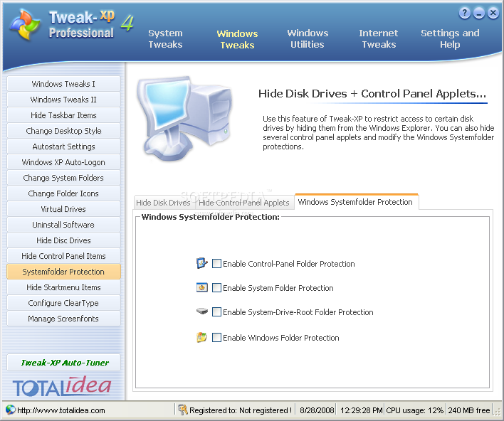504x421 pixels.
Task: Launch Tweak-XP Auto-Tuner
Action: point(63,363)
